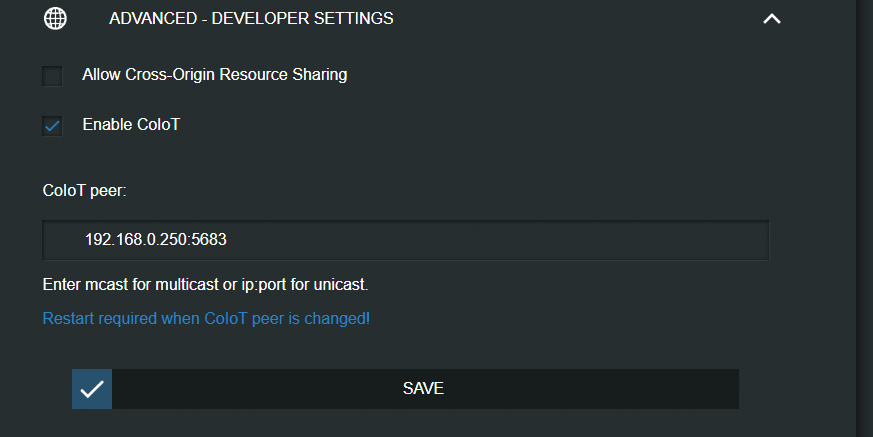Click the word SAVE label
Viewport: 873px width, 437px height.
(423, 388)
